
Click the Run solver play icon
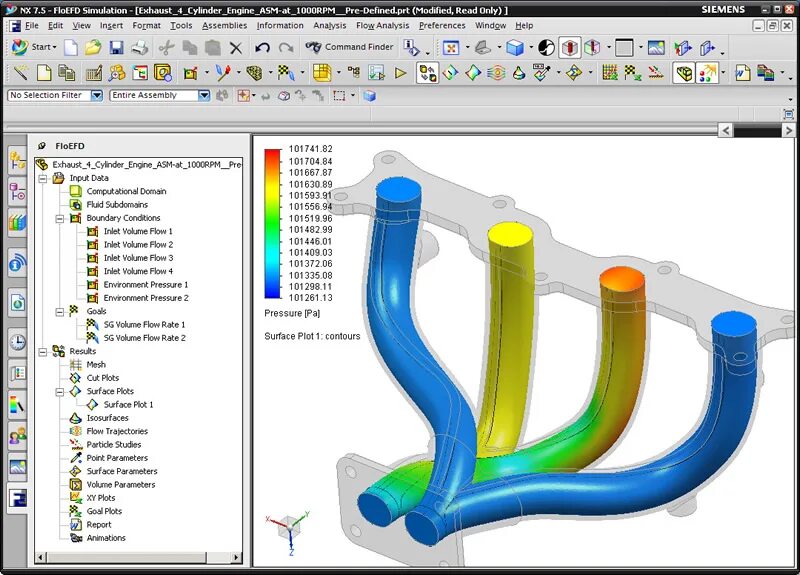(401, 73)
